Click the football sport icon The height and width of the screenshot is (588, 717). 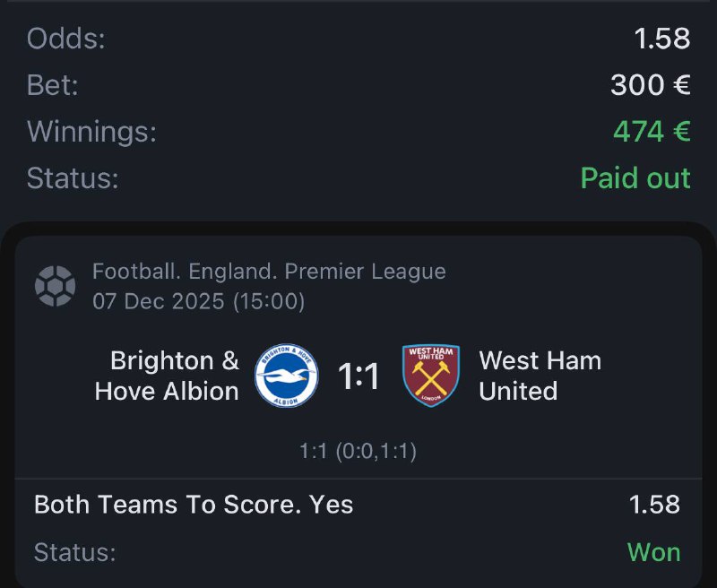tap(55, 286)
